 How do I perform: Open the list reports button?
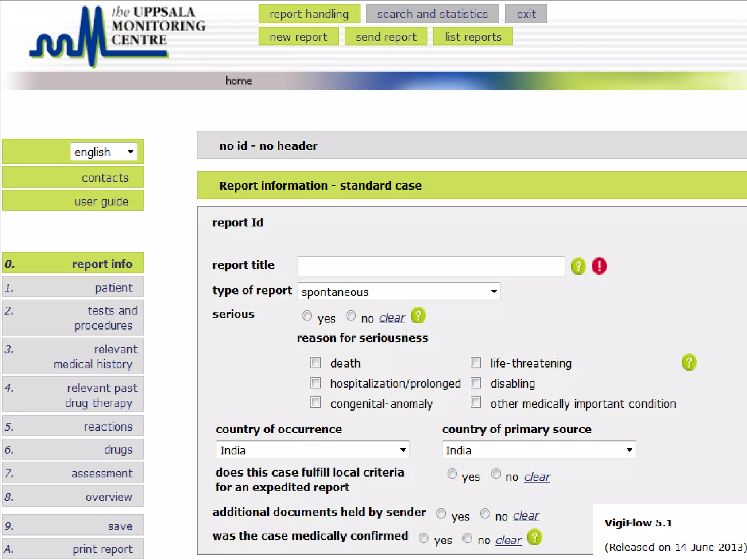473,36
